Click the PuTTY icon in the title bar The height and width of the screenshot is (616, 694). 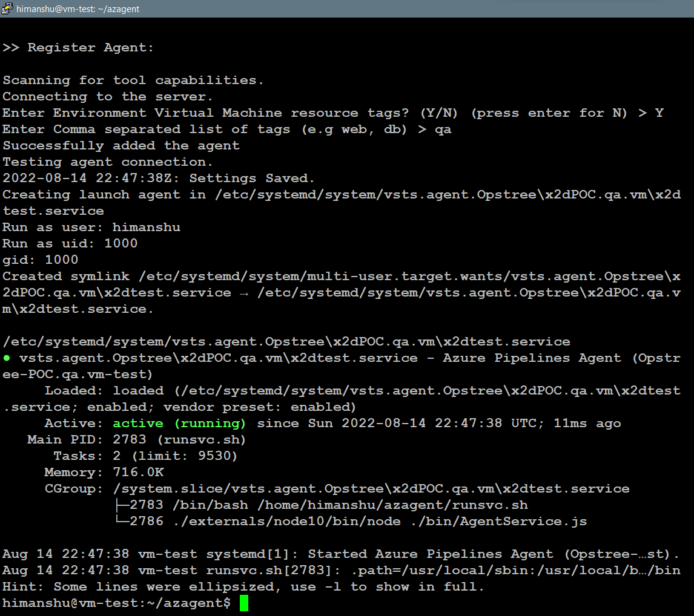click(x=7, y=8)
